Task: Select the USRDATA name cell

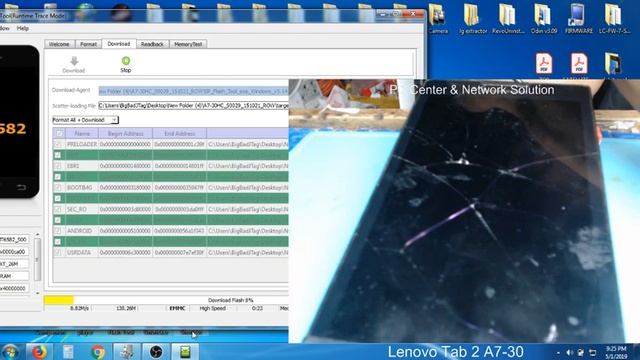Action: point(82,253)
